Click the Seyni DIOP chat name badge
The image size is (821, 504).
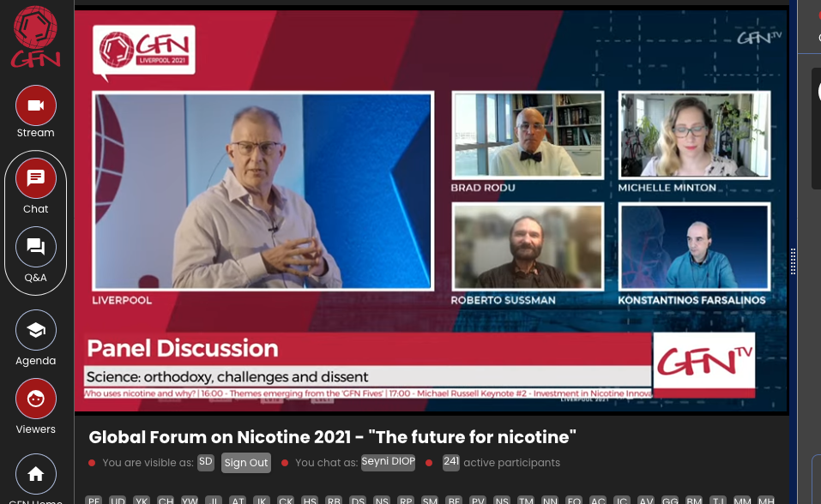point(388,461)
